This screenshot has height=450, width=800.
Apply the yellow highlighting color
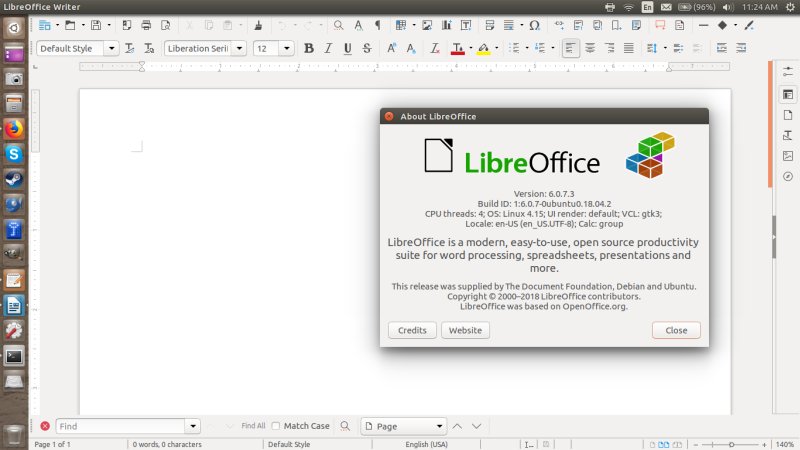coord(483,48)
